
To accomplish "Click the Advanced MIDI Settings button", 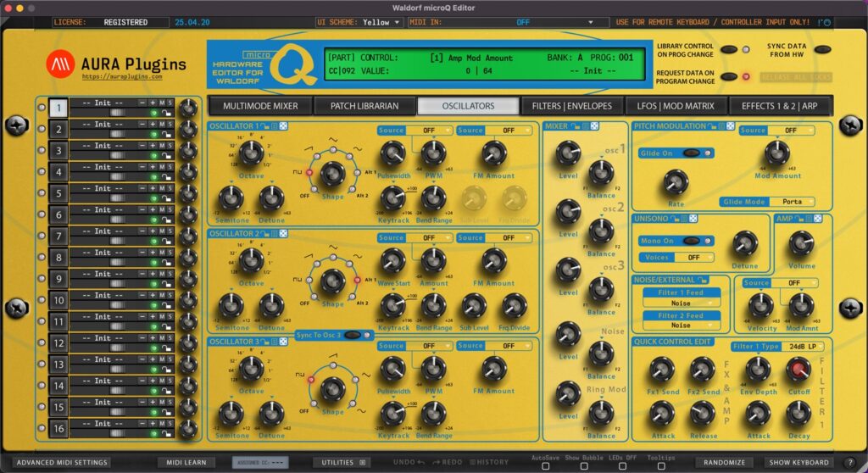I will (61, 462).
